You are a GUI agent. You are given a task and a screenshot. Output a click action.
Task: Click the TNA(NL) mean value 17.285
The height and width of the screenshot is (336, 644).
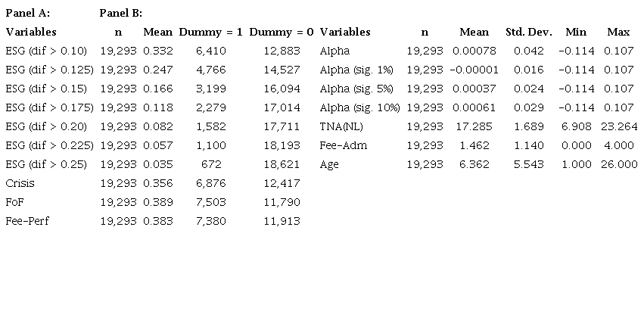click(474, 126)
